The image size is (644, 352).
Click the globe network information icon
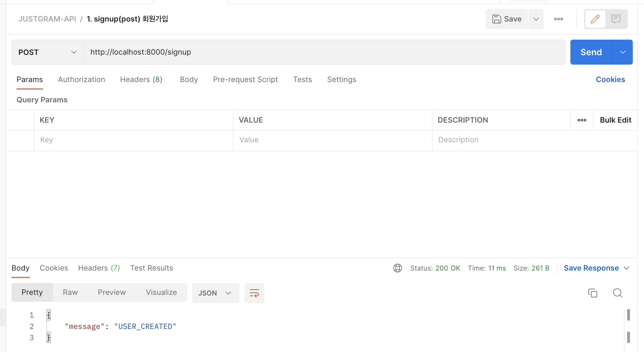click(x=397, y=268)
